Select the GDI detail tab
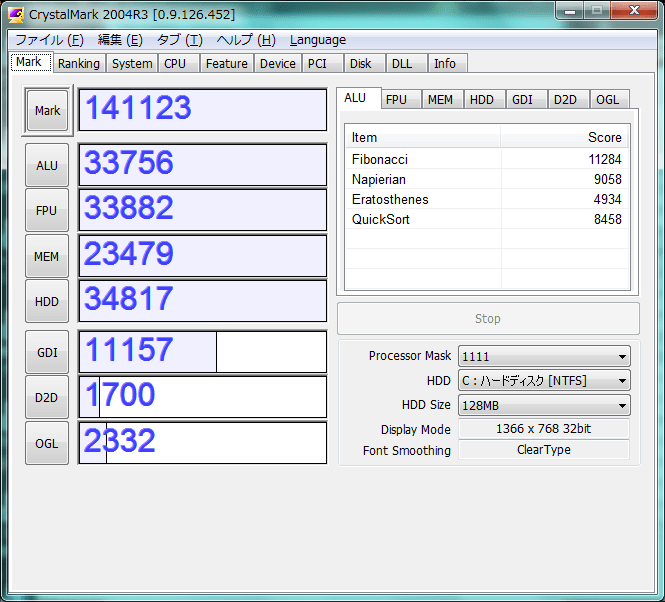The image size is (665, 602). tap(526, 100)
